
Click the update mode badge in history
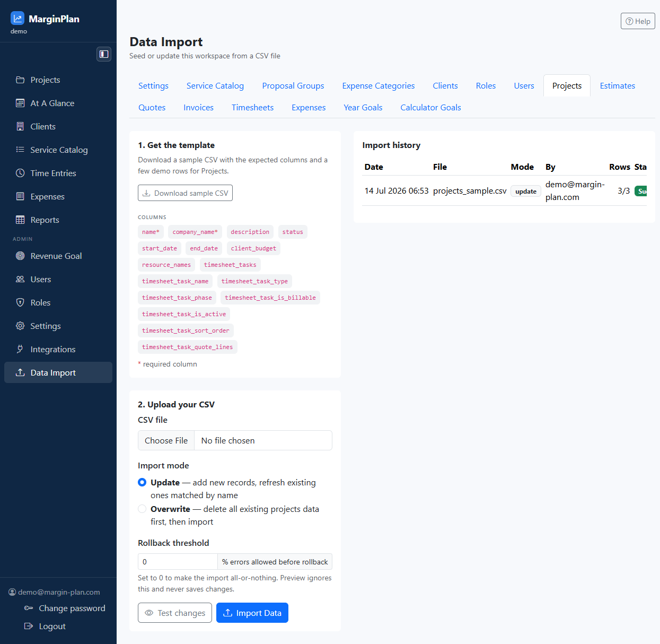pyautogui.click(x=526, y=192)
